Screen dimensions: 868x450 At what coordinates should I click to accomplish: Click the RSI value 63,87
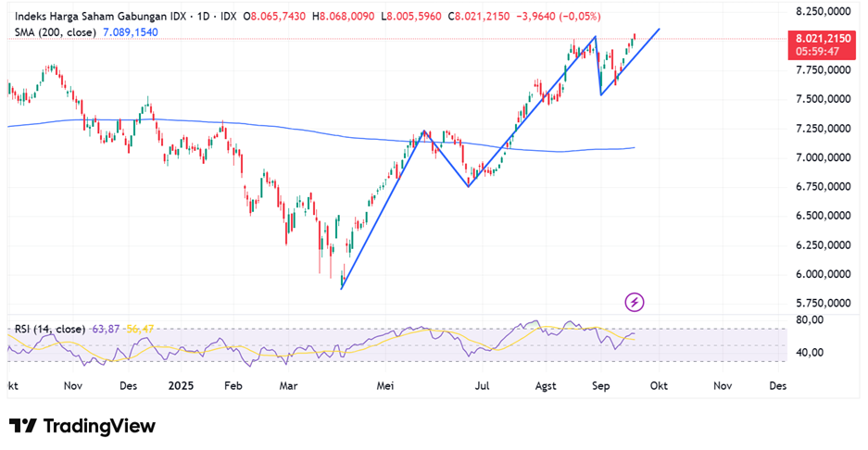[106, 329]
